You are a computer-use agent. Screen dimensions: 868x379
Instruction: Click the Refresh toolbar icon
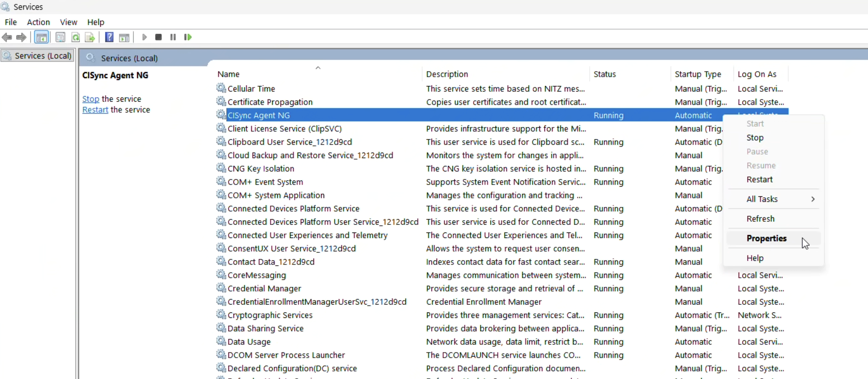tap(75, 37)
